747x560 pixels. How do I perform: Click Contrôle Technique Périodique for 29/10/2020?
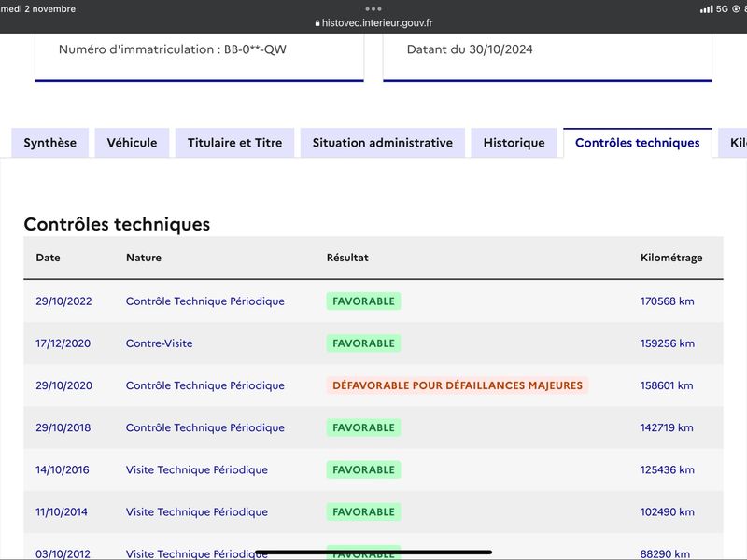[205, 385]
